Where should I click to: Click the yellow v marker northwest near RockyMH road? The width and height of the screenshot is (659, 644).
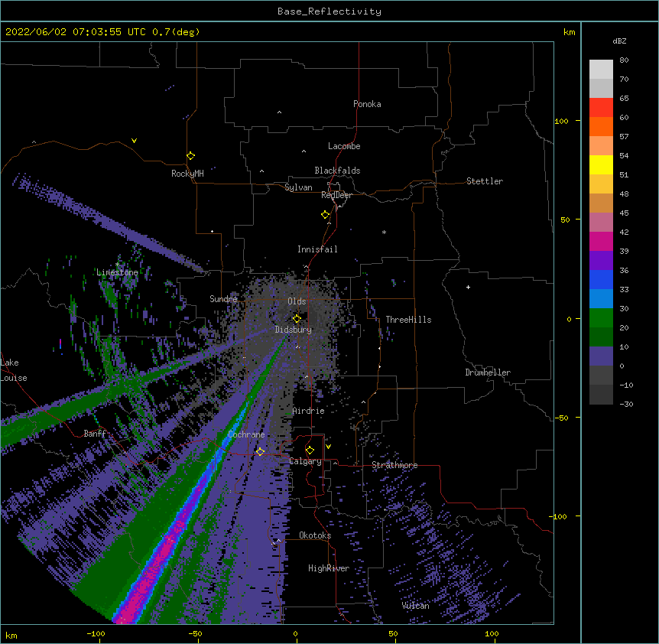pos(134,141)
